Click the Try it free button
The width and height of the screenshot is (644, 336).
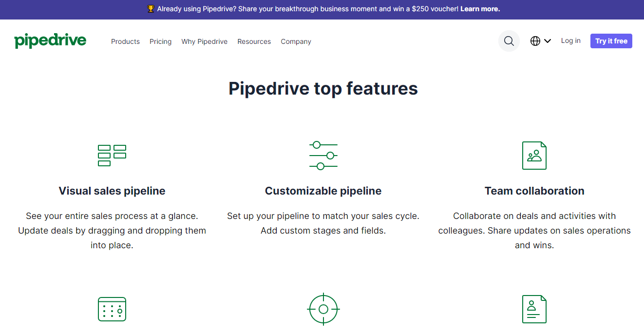(x=611, y=41)
